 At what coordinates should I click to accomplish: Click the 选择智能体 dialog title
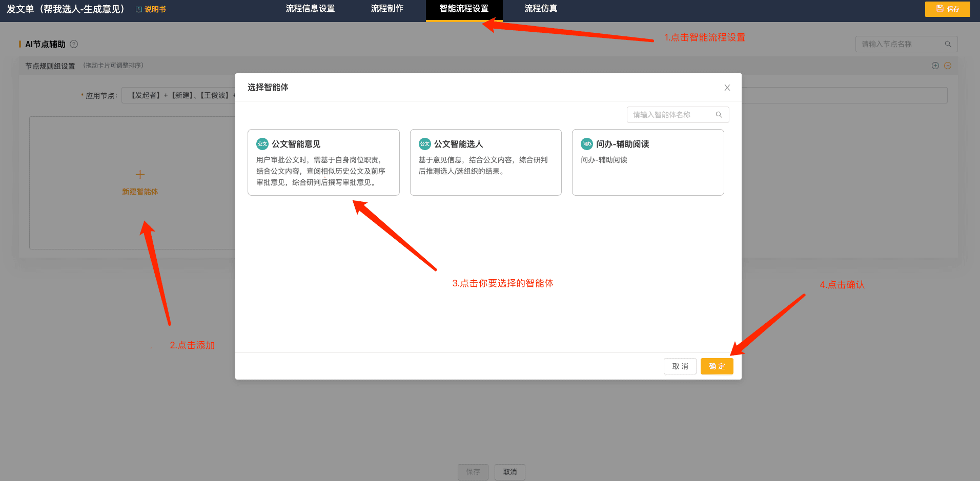[x=268, y=87]
